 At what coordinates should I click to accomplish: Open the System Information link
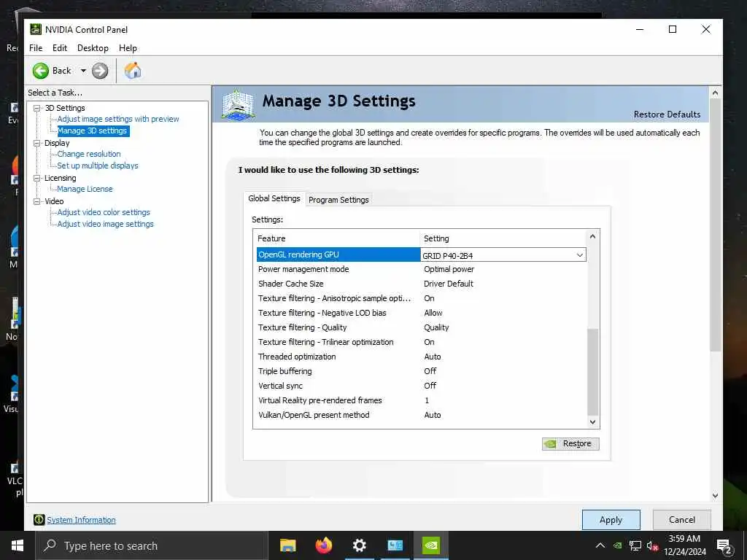pyautogui.click(x=82, y=520)
